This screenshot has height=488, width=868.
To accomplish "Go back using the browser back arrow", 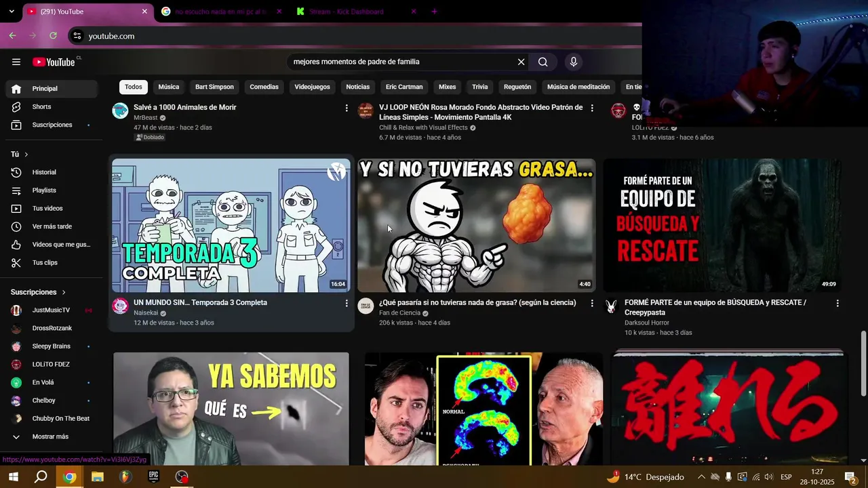I will pos(12,36).
